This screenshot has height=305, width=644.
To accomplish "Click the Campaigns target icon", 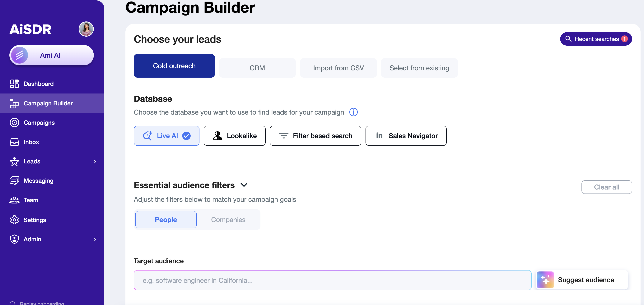I will pyautogui.click(x=14, y=123).
